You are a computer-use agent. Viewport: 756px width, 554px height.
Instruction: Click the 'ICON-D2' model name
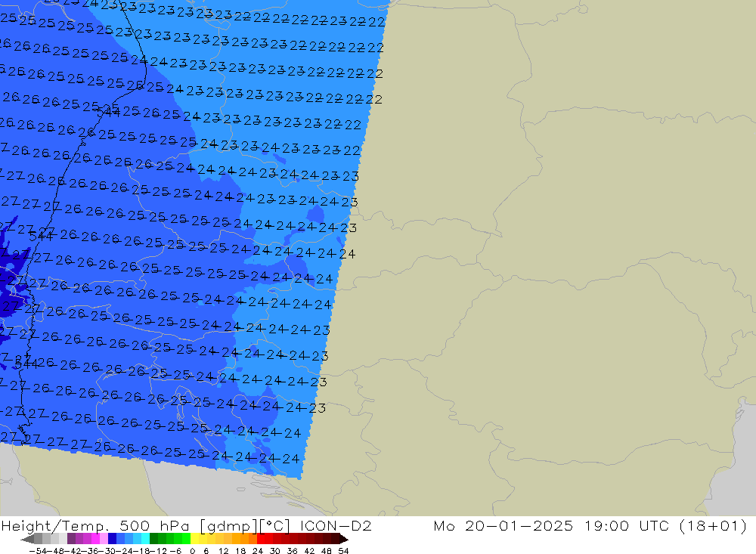pyautogui.click(x=336, y=526)
